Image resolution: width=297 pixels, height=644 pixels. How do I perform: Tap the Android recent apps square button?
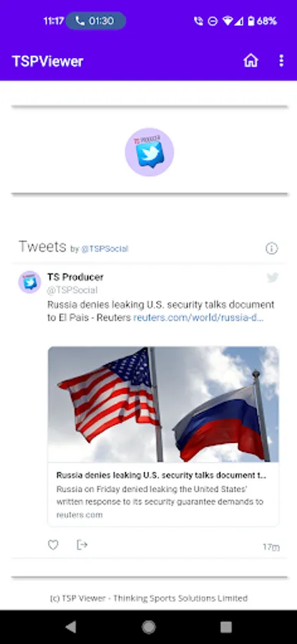pyautogui.click(x=226, y=627)
